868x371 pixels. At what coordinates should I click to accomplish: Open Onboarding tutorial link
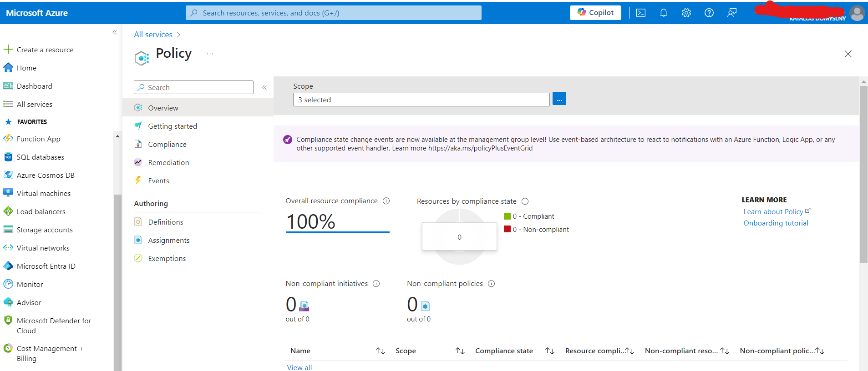coord(776,223)
